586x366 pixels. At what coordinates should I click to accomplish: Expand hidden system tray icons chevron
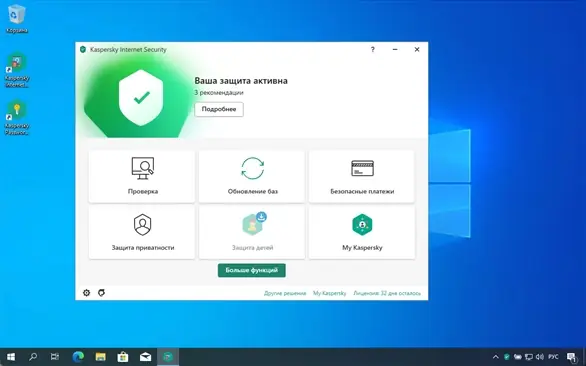point(496,357)
